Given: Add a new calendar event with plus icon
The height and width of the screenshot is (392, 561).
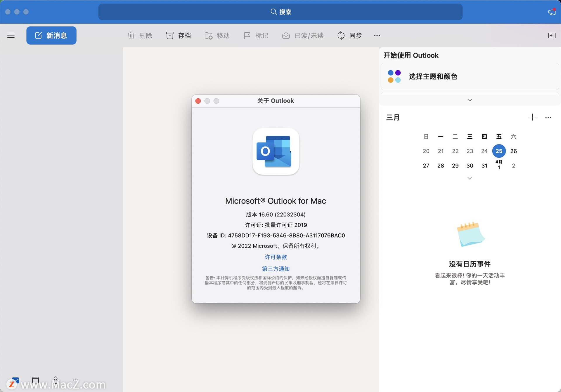Looking at the screenshot, I should coord(532,117).
